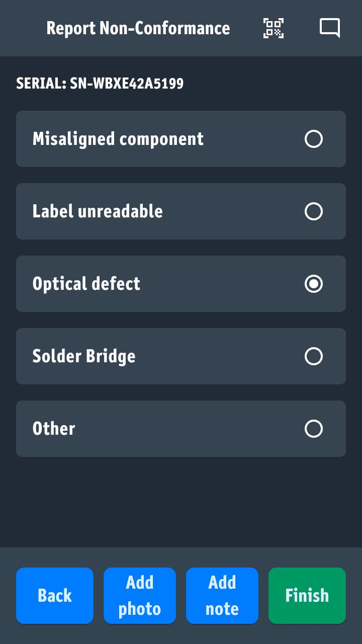Click the filled Optical defect radio button
This screenshot has height=644, width=362.
click(x=314, y=284)
